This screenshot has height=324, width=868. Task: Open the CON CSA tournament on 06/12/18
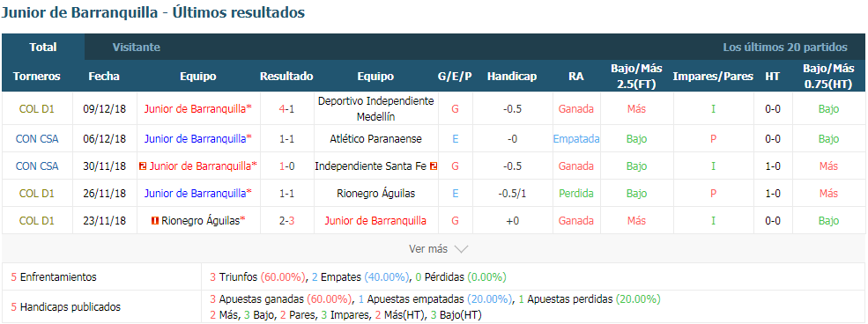coord(37,139)
